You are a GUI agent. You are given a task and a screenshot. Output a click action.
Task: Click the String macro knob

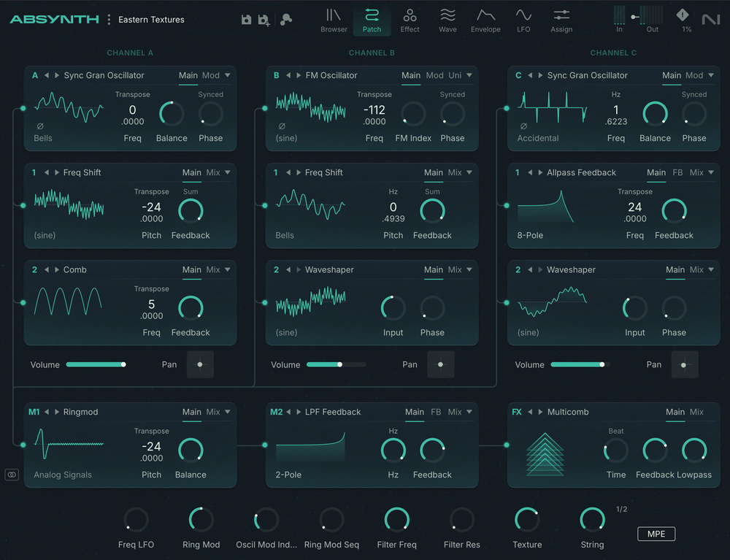pos(592,520)
